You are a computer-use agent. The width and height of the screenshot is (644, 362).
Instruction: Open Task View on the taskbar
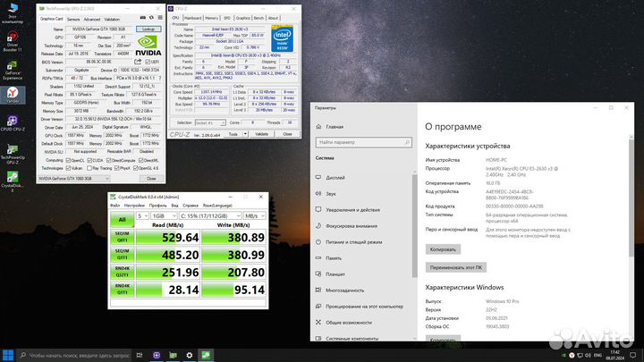coord(140,355)
